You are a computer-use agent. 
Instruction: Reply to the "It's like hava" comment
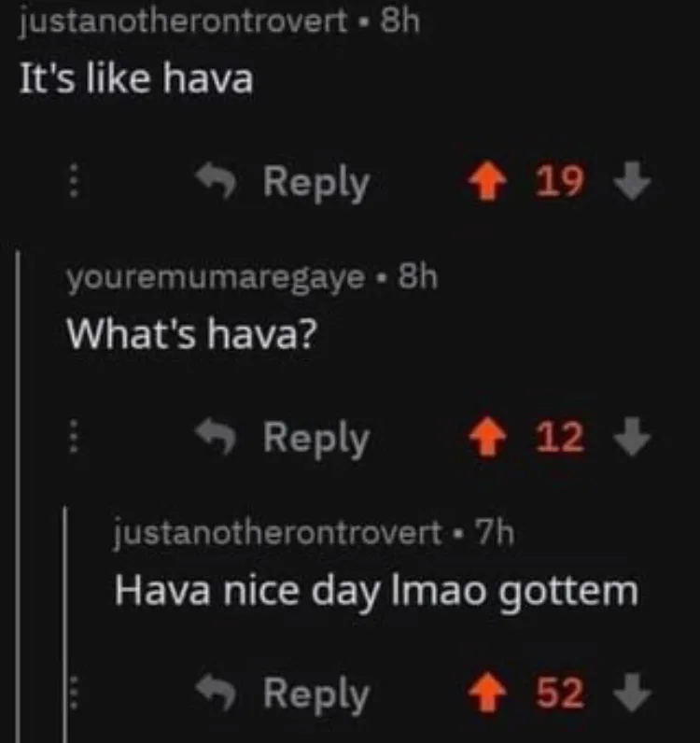[284, 182]
